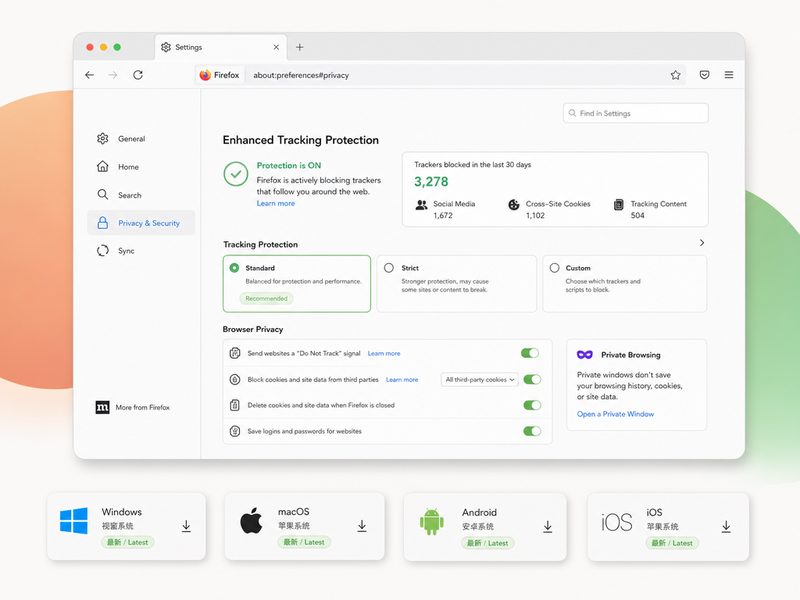Download Firefox for Android arrow
Screen dimensions: 800x600
(547, 527)
